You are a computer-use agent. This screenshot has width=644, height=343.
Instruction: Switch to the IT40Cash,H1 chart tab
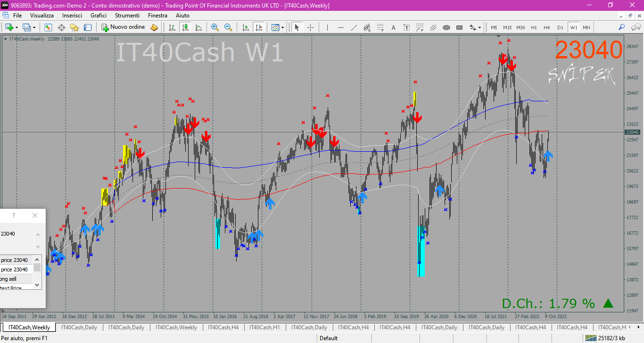tap(264, 327)
